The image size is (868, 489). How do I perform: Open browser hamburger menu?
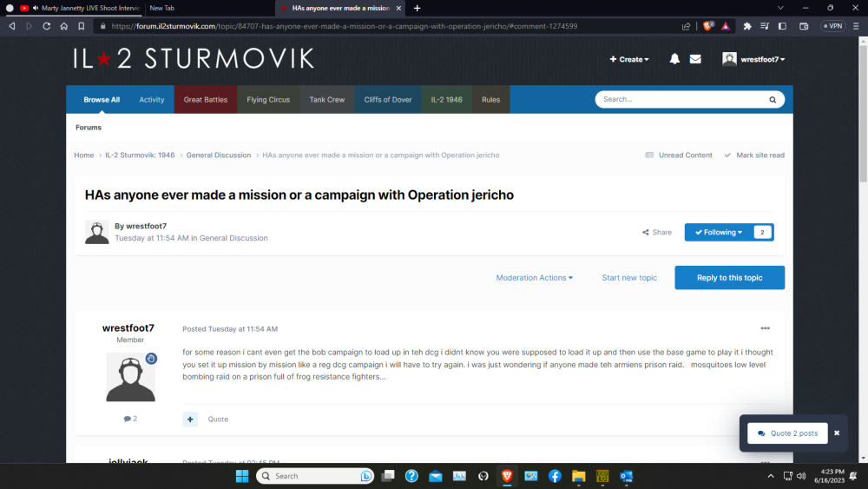(x=856, y=26)
